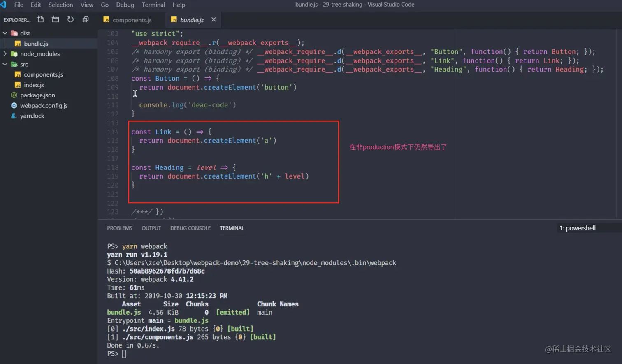Open the Selection menu

(x=60, y=5)
